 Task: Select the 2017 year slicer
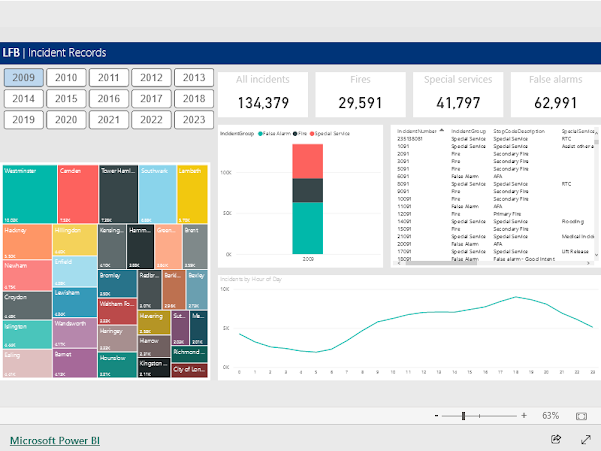tap(151, 99)
